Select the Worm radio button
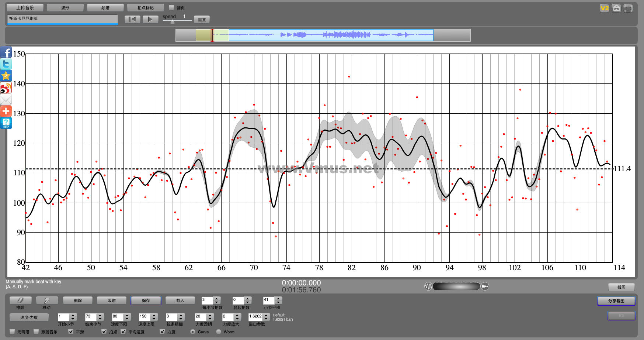 (x=219, y=332)
